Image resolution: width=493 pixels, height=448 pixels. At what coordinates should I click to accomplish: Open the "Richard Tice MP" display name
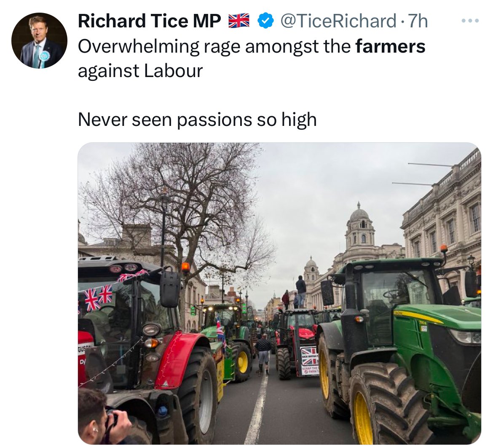[149, 21]
